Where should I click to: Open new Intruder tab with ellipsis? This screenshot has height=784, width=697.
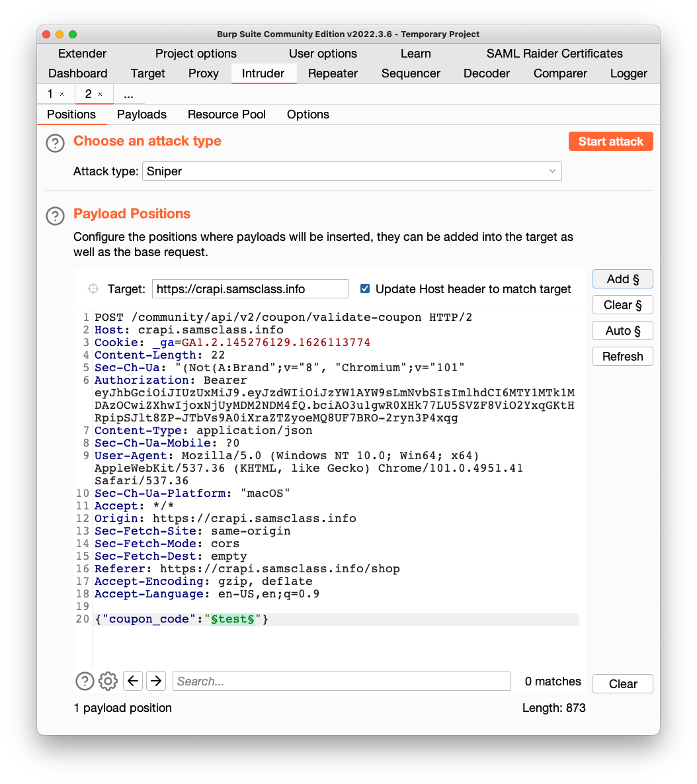tap(128, 95)
